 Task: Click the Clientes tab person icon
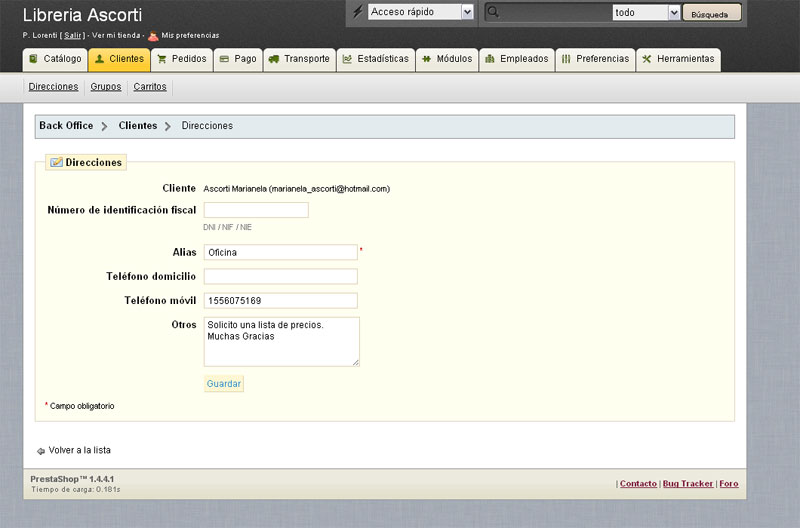click(99, 59)
